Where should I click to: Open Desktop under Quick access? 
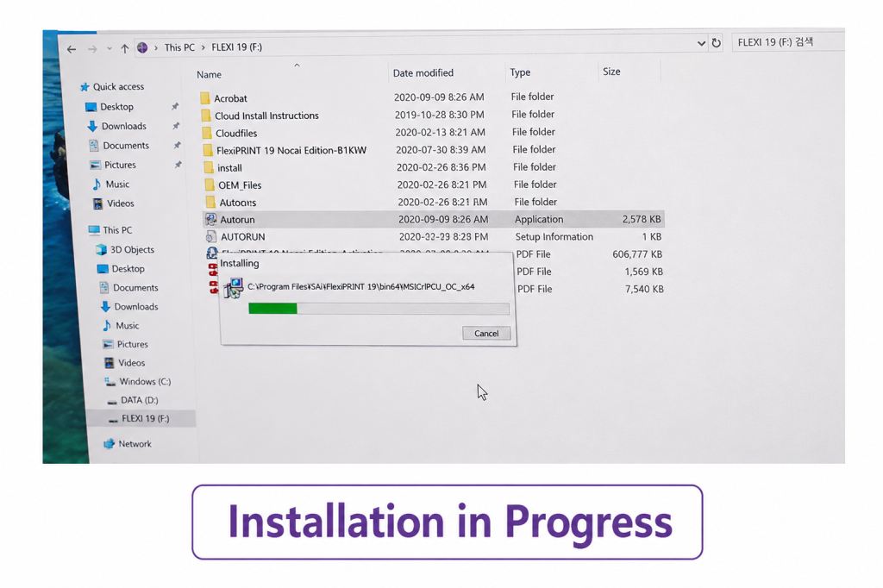[x=110, y=107]
